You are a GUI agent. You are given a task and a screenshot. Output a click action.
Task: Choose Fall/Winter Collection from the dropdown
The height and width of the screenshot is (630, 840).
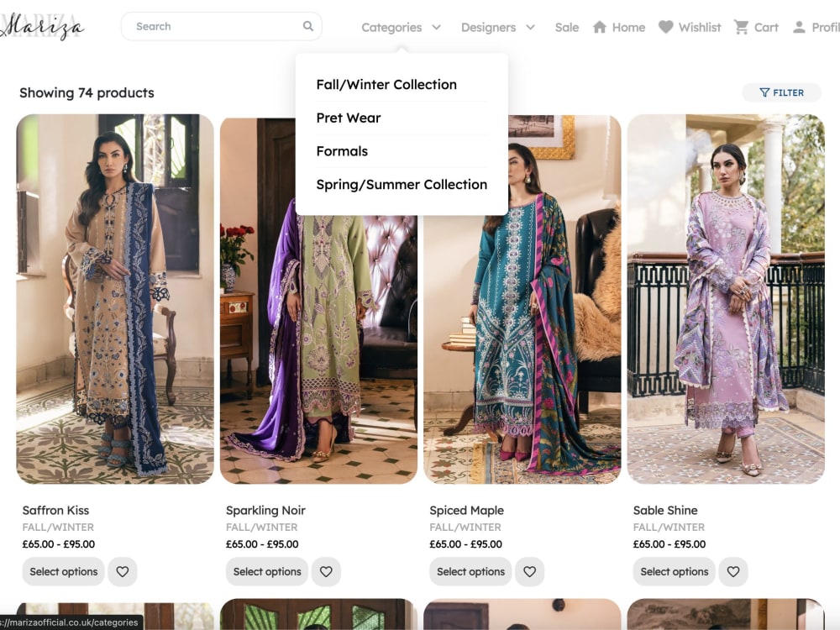coord(386,85)
